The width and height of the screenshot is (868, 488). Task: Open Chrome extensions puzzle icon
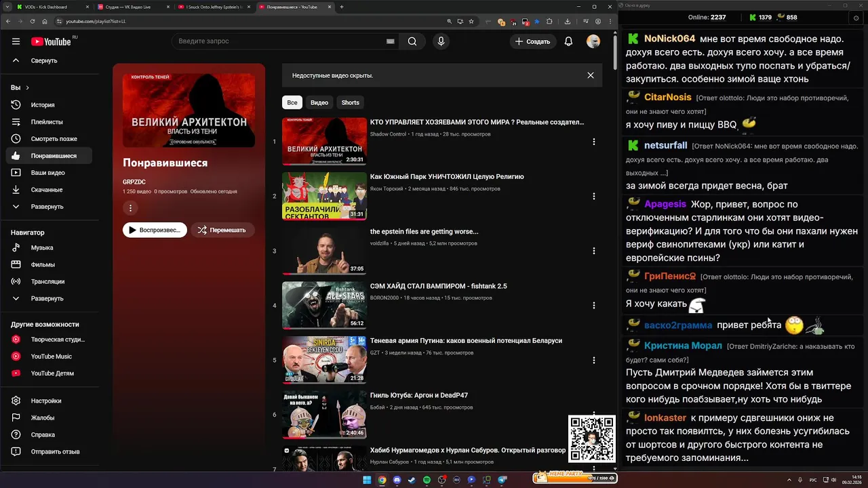click(x=549, y=21)
